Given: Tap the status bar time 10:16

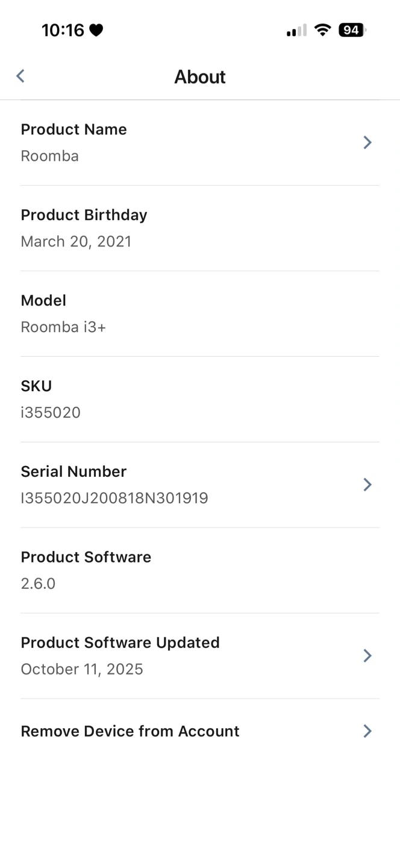Looking at the screenshot, I should 63,30.
